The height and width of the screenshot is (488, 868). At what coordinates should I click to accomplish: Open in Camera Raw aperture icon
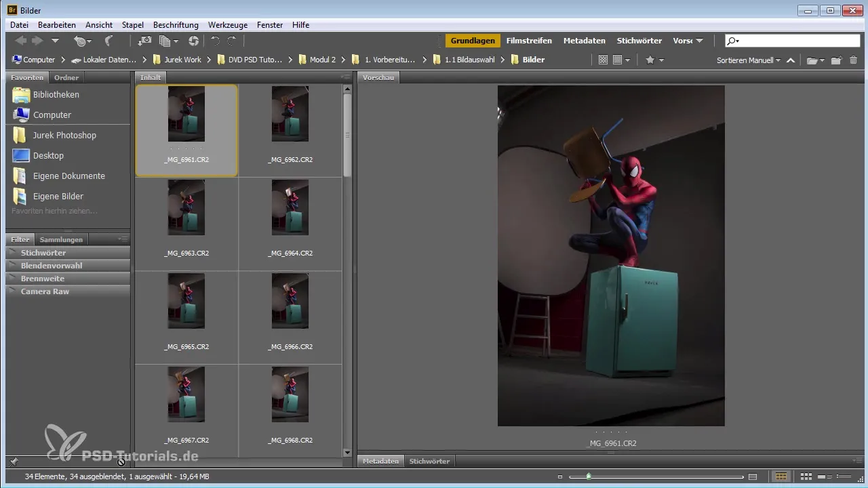193,41
